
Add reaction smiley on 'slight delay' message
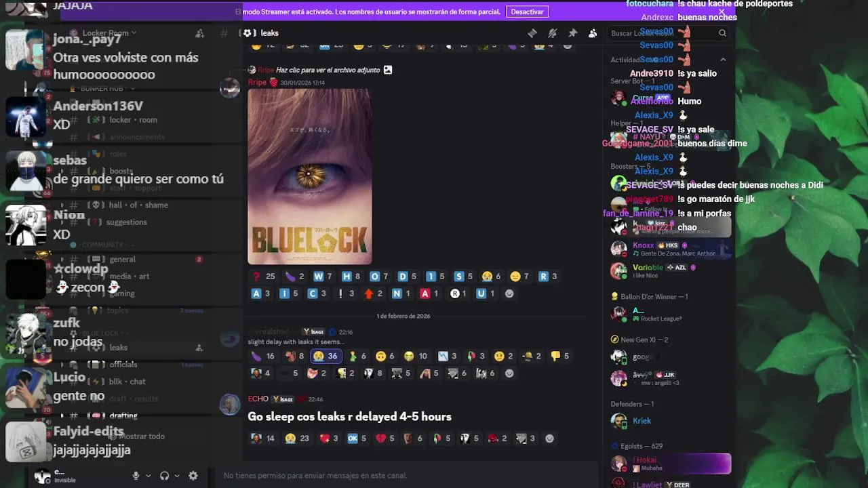[510, 373]
